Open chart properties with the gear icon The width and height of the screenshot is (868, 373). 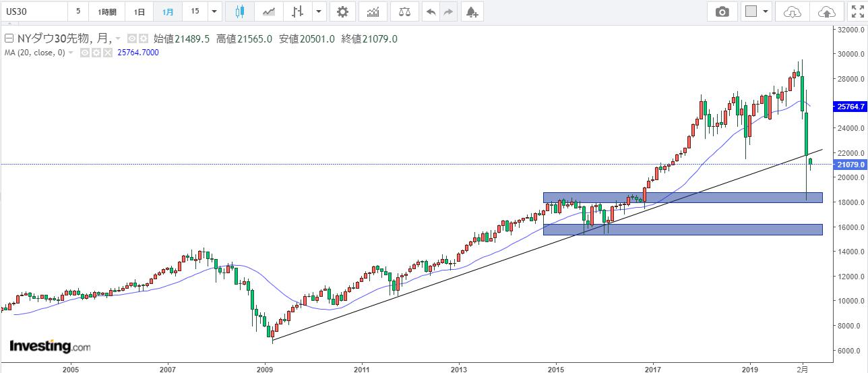[x=343, y=11]
